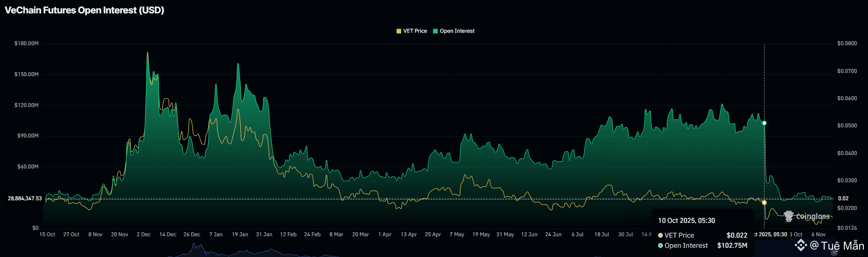
Task: Click the yellow dot in the tooltip
Action: [660, 235]
